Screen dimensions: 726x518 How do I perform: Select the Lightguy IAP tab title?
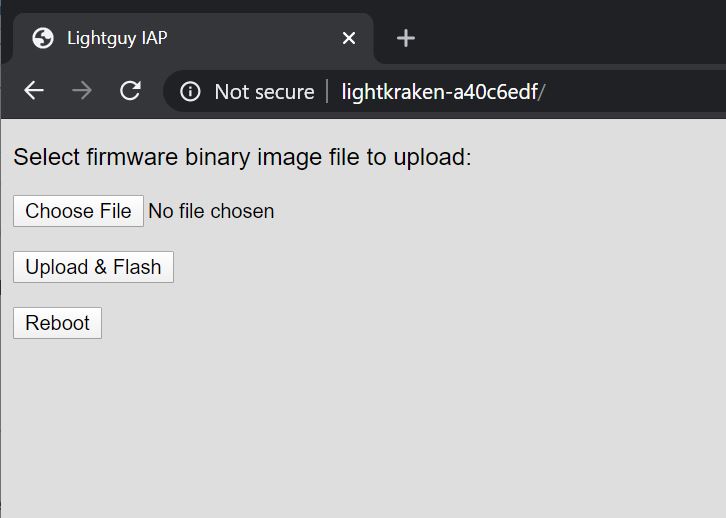click(117, 38)
